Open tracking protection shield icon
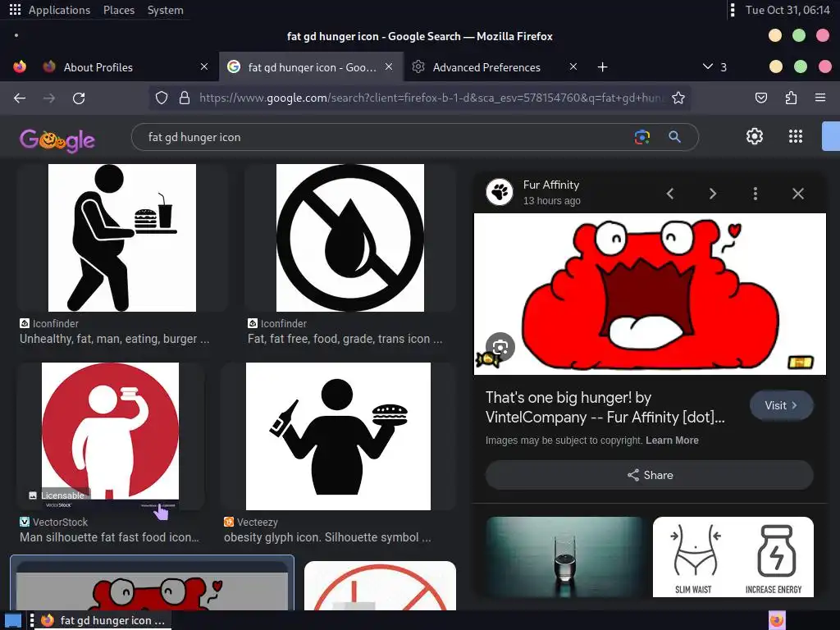The image size is (840, 630). coord(162,98)
